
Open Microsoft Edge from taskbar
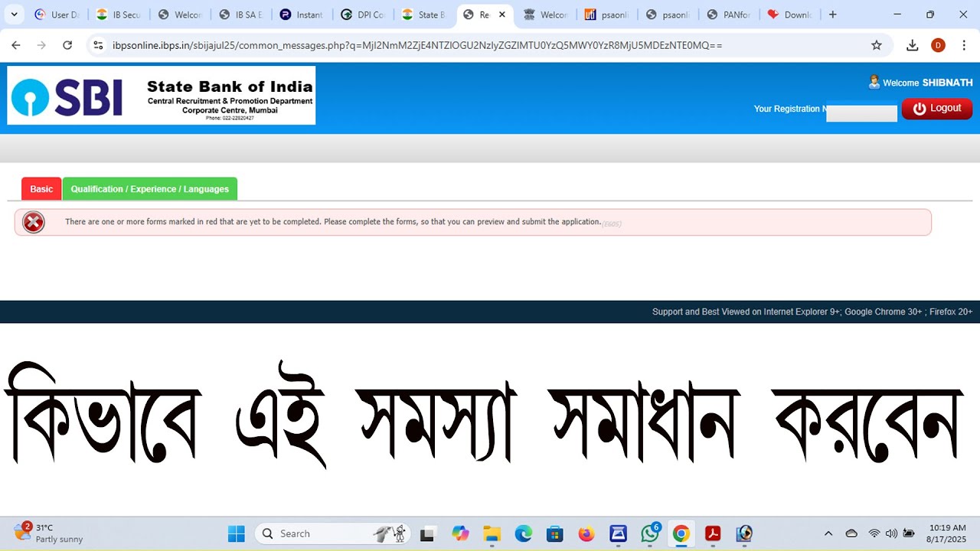pyautogui.click(x=523, y=533)
